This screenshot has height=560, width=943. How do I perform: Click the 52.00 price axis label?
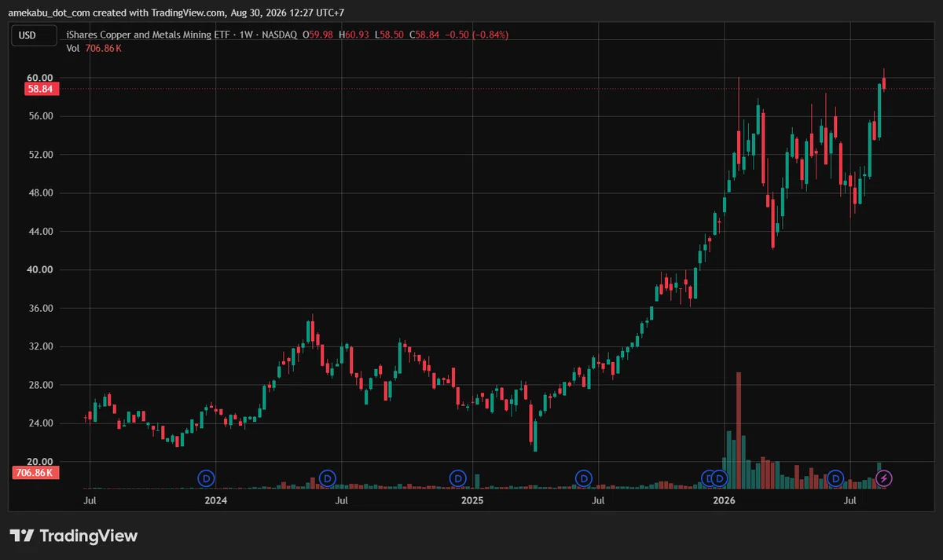tap(40, 155)
